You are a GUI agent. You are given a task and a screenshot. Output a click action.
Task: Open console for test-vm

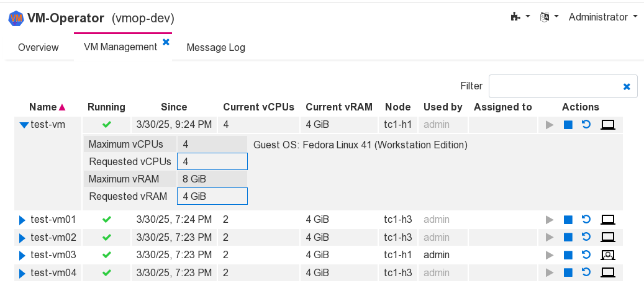(x=608, y=125)
